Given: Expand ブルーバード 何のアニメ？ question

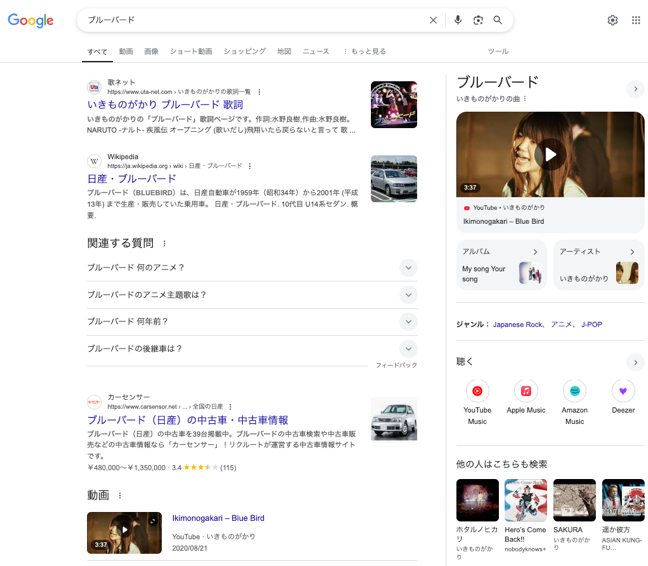Looking at the screenshot, I should point(252,268).
